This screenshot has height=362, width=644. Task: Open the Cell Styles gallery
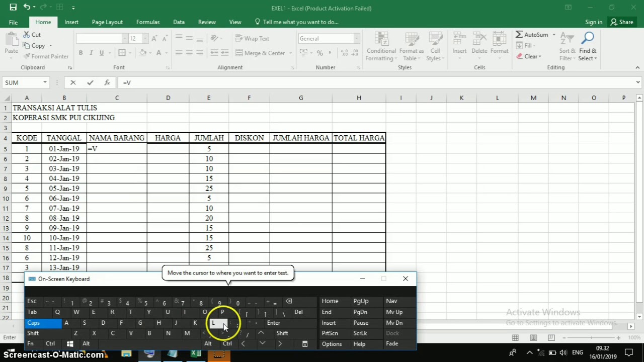pos(435,46)
